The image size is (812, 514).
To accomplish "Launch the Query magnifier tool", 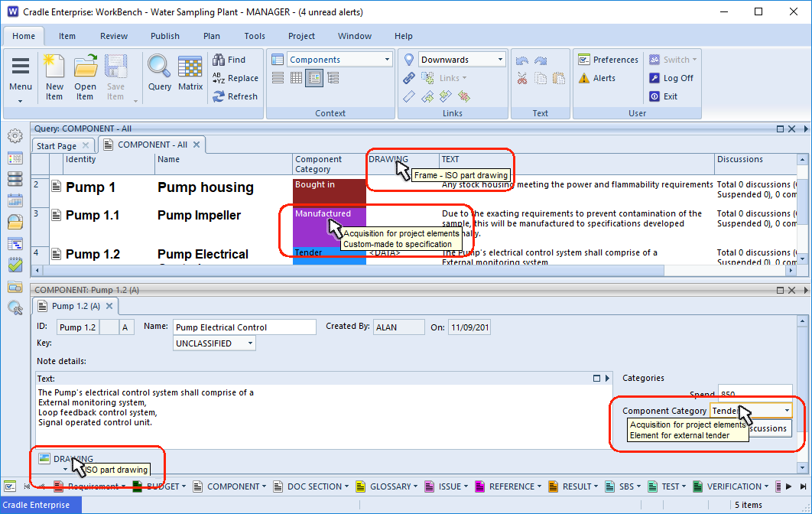I will point(160,73).
